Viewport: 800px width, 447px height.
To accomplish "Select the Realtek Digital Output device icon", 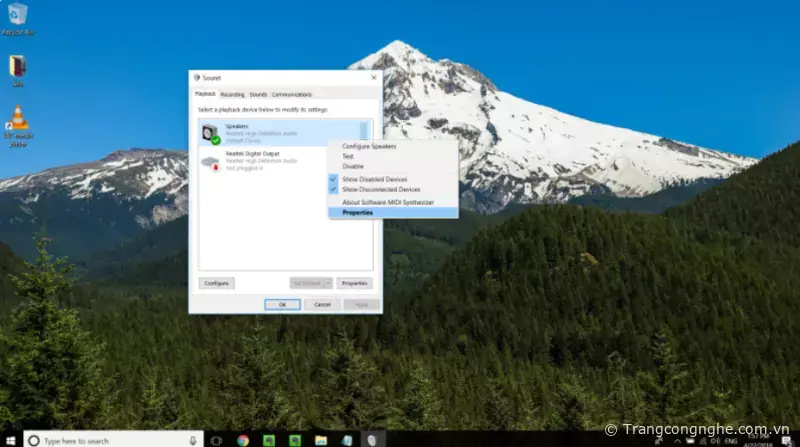I will (x=210, y=161).
